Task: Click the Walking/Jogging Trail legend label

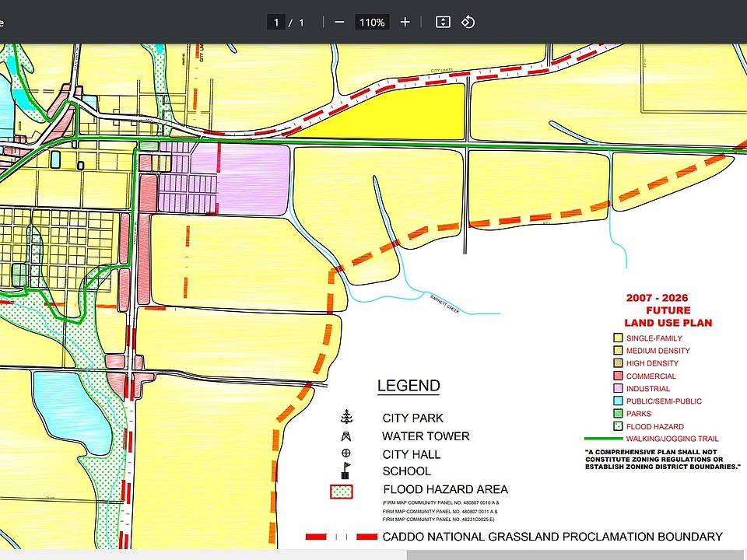Action: tap(661, 439)
